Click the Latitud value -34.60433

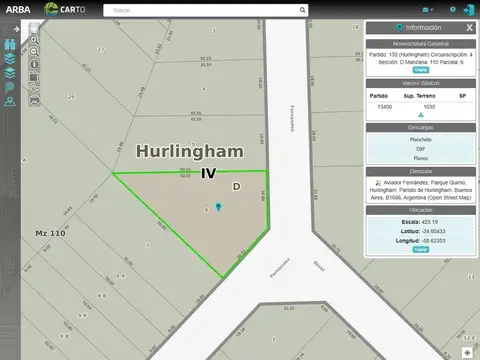433,231
